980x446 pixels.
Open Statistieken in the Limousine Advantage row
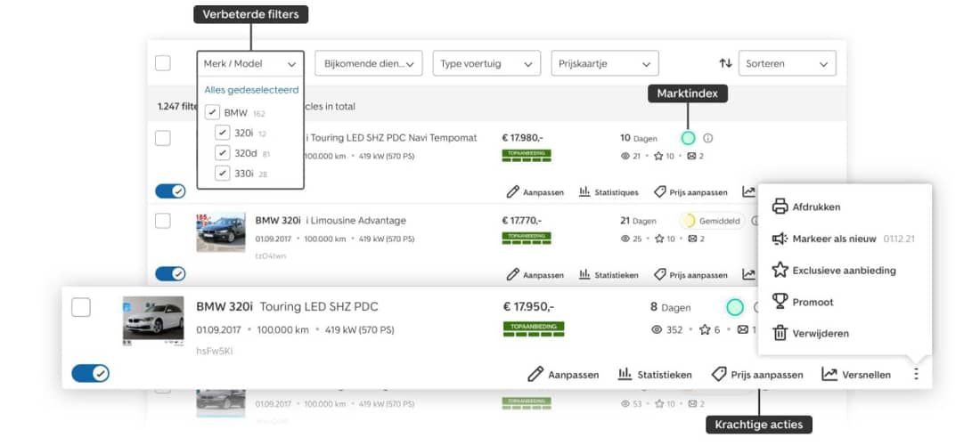(x=608, y=274)
